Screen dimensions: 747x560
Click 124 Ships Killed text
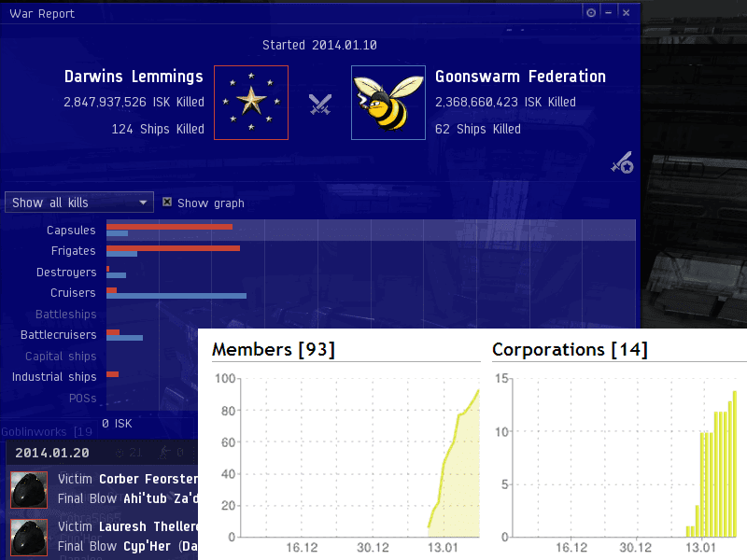[158, 129]
